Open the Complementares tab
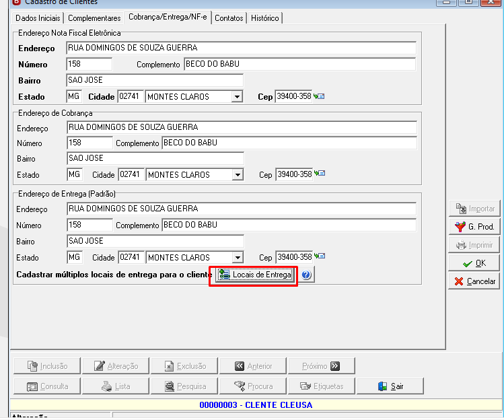 coord(94,18)
